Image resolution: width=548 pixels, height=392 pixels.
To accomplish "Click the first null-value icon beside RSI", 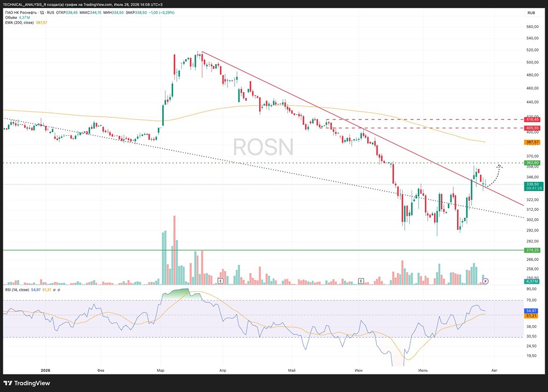I will 54,290.
